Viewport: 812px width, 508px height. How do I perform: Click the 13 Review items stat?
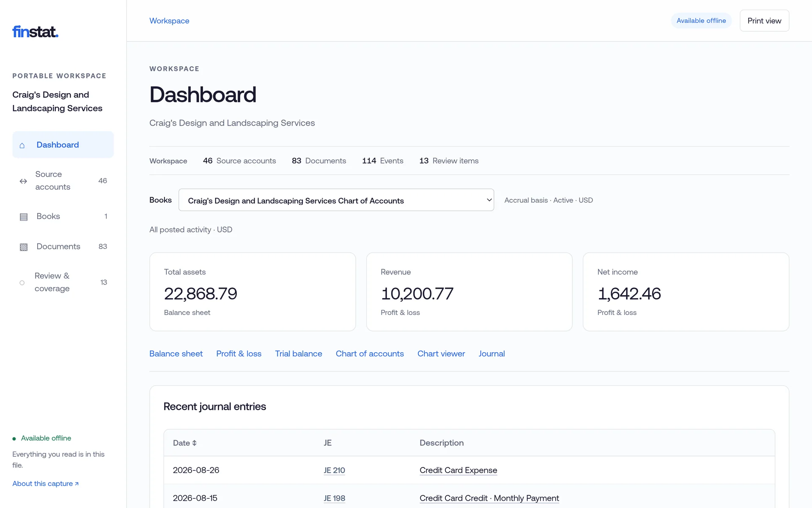(449, 161)
